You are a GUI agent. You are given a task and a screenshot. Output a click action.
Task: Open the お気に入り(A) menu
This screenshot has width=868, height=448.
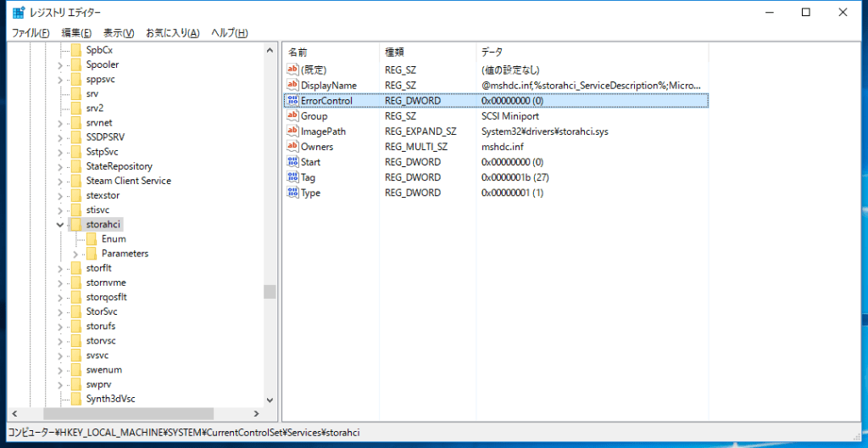pyautogui.click(x=173, y=33)
